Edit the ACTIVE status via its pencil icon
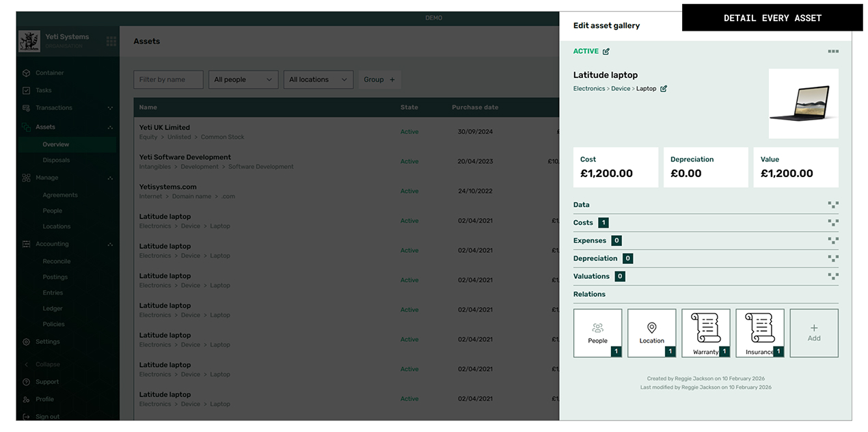 pos(608,51)
